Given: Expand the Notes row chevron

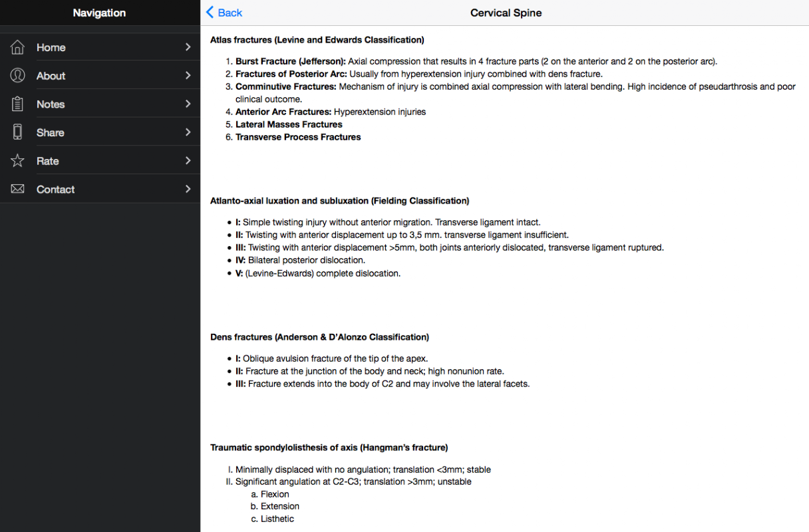Looking at the screenshot, I should (188, 104).
